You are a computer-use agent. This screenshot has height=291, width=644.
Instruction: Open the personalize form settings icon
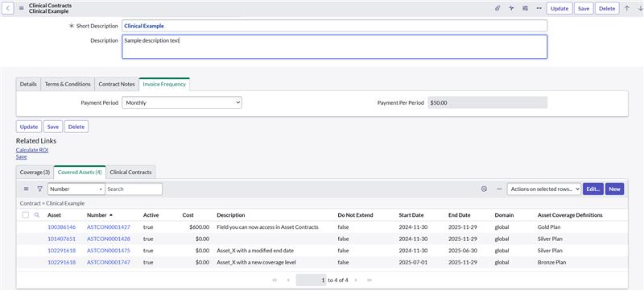pyautogui.click(x=525, y=8)
